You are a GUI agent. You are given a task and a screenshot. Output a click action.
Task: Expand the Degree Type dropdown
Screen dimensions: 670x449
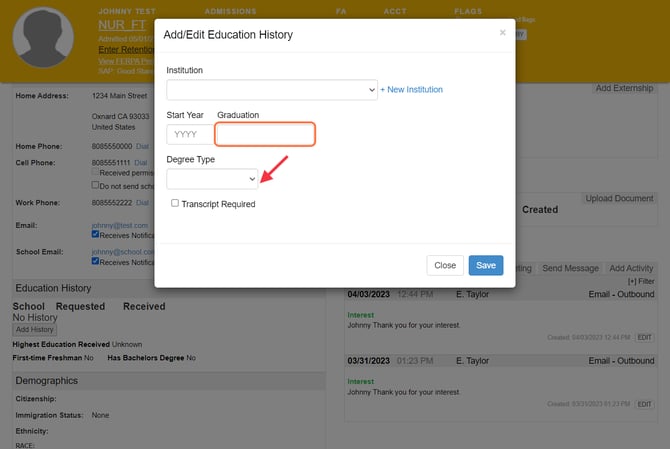[x=212, y=179]
